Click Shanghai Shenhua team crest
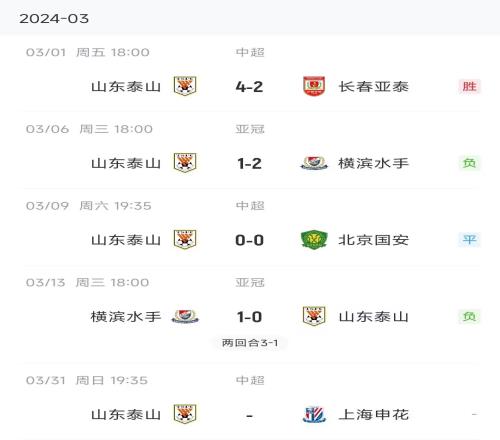The width and height of the screenshot is (500, 440). (x=314, y=414)
